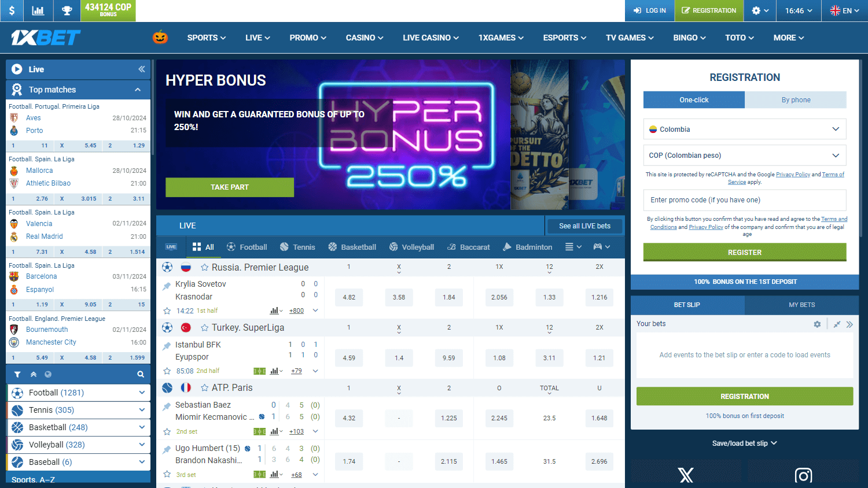Open the trophy results icon
Viewport: 868px width, 488px height.
pos(67,10)
